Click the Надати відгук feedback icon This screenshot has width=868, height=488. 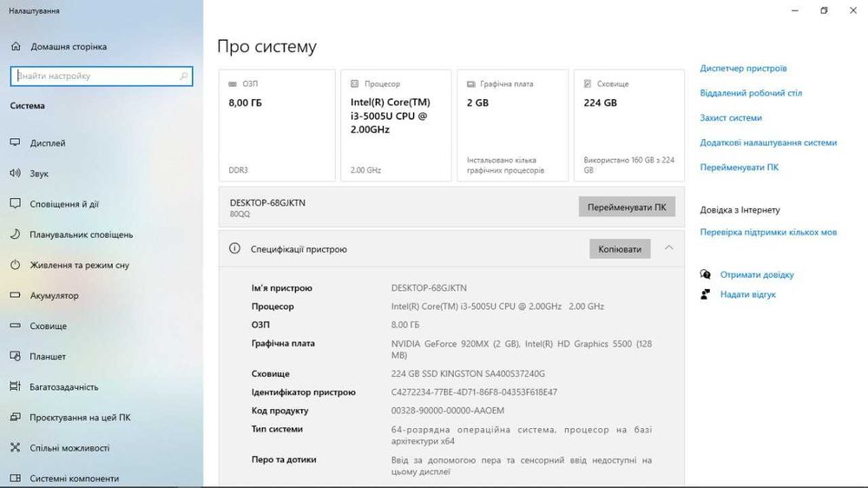point(705,294)
